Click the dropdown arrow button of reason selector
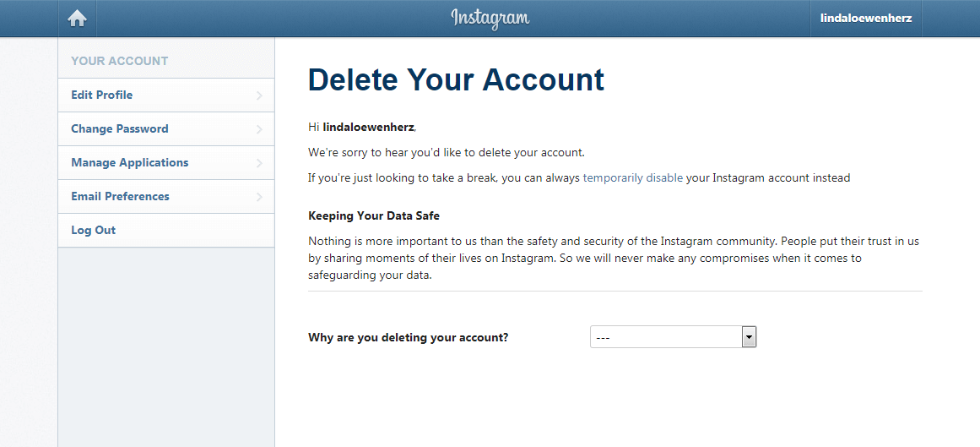 point(748,337)
